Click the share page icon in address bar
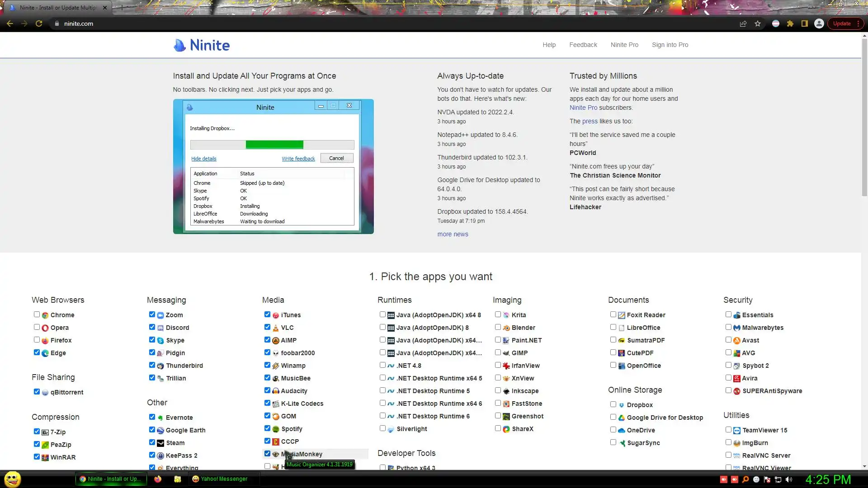This screenshot has height=488, width=868. pos(743,23)
